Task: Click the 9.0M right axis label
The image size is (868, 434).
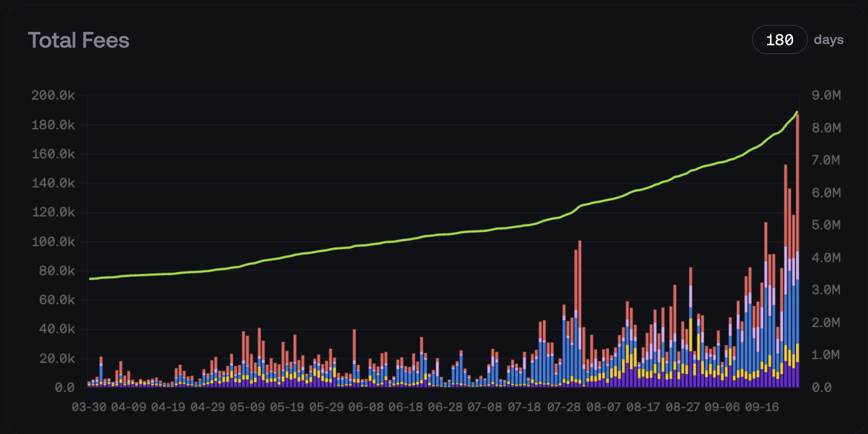Action: [826, 95]
